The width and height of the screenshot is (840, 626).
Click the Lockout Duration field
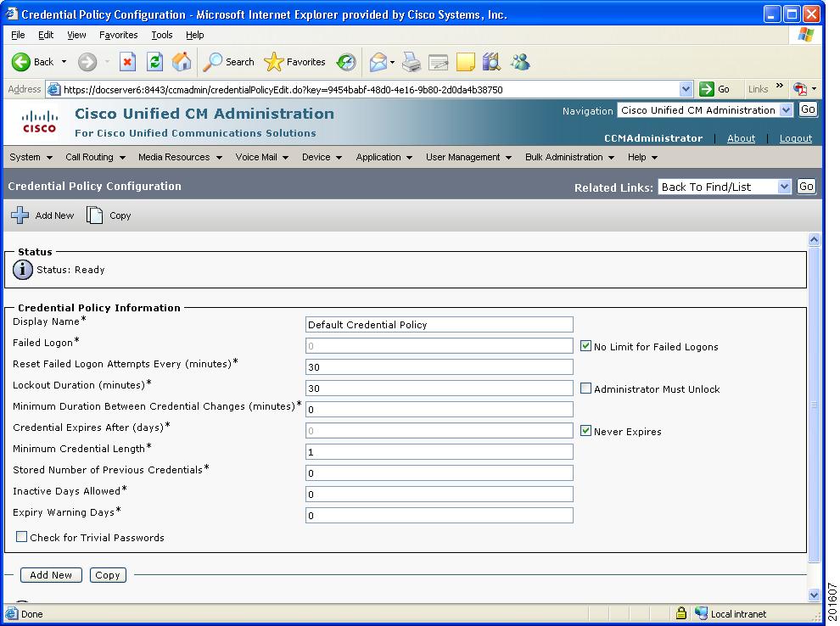(440, 388)
